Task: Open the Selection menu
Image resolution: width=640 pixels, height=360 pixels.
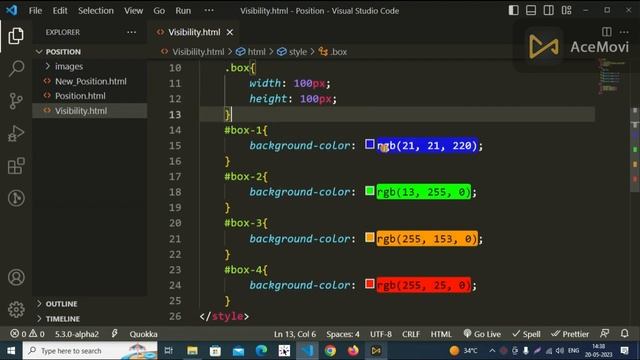Action: [x=96, y=11]
